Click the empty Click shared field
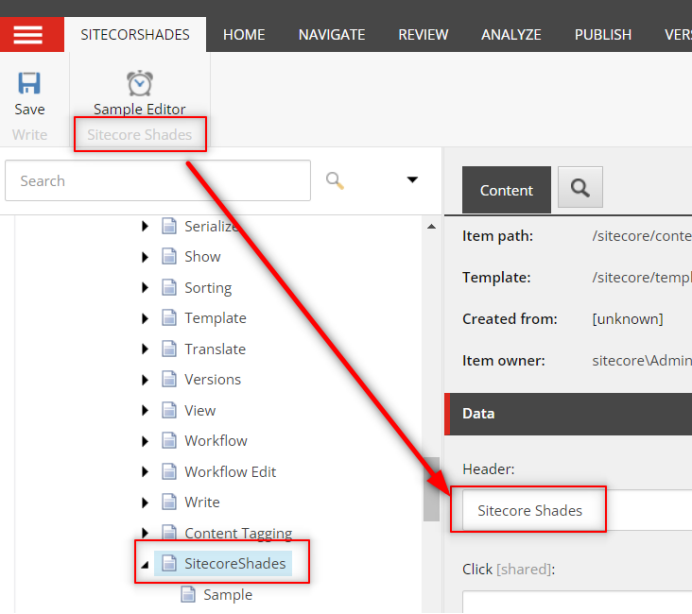 point(577,602)
